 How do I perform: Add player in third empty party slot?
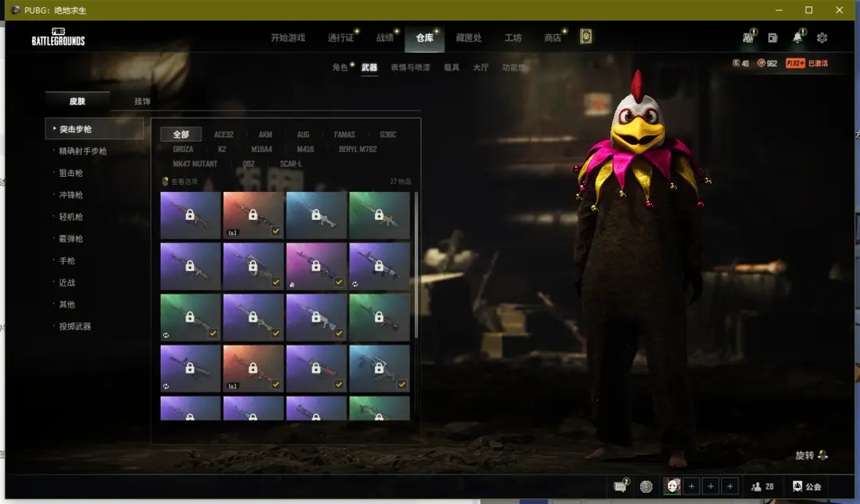click(729, 486)
